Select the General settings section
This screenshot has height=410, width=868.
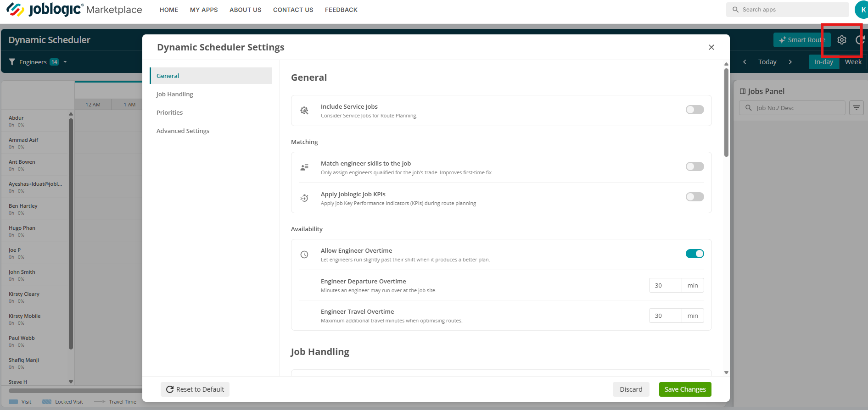click(211, 76)
